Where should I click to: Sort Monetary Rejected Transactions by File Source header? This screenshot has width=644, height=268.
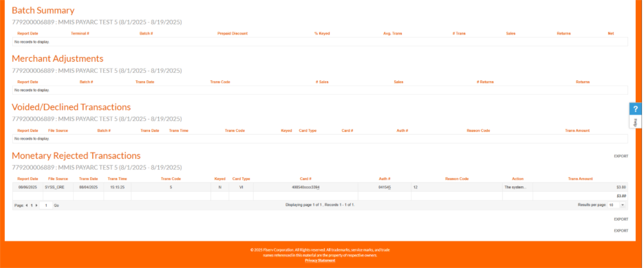pyautogui.click(x=58, y=179)
